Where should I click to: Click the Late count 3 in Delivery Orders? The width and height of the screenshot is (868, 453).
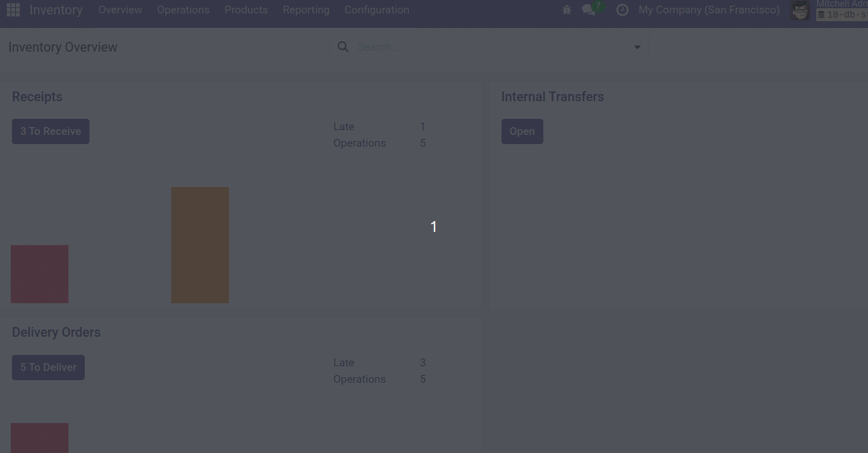pos(423,363)
